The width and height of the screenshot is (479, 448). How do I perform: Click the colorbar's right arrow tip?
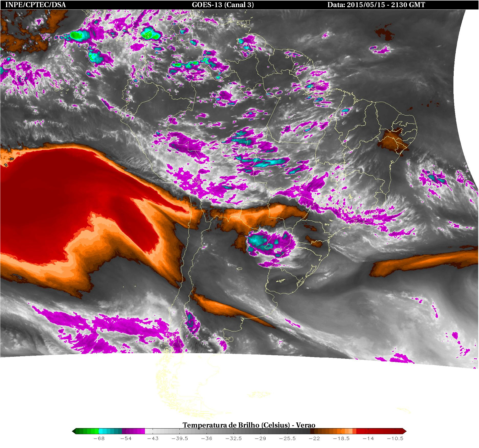405,431
